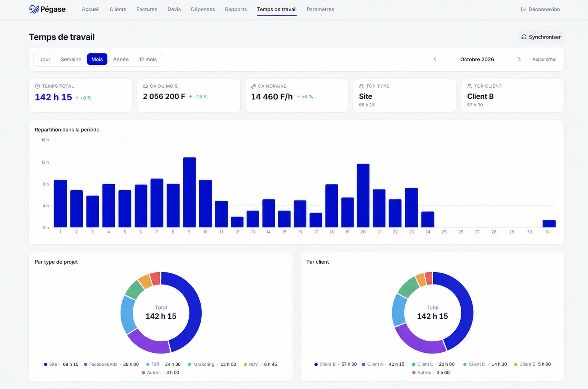Jump to current period with Aujourd'hui
588x389 pixels.
(545, 59)
